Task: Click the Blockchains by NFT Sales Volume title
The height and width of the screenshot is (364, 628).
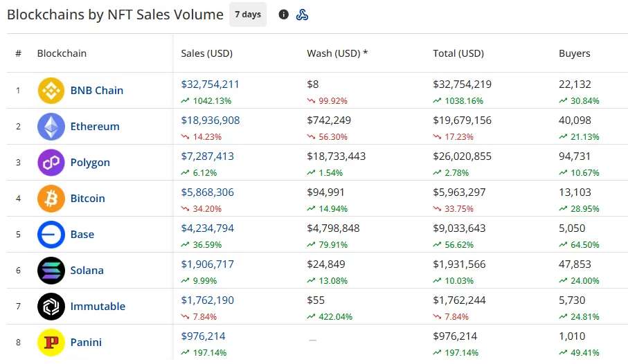Action: tap(116, 15)
